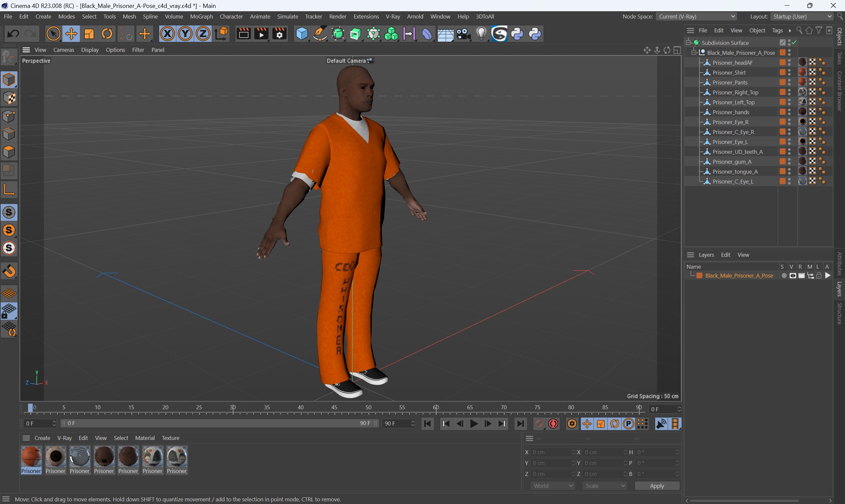Screen dimensions: 845x504
Task: Click Render View clapperboard icon
Action: (243, 34)
